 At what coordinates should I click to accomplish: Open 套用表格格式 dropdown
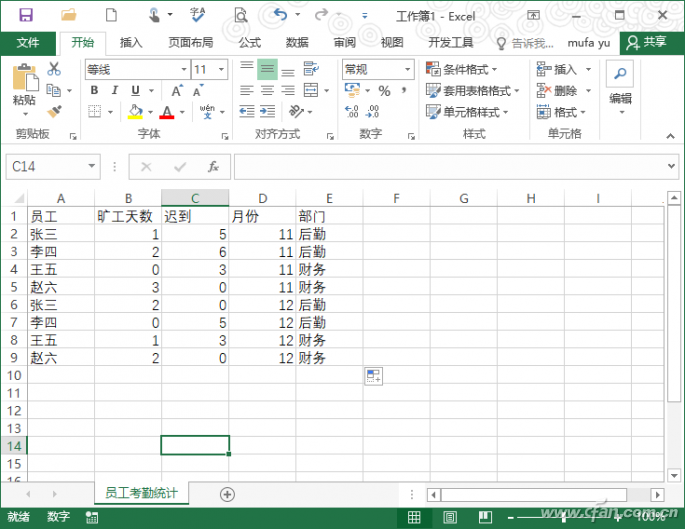click(472, 90)
